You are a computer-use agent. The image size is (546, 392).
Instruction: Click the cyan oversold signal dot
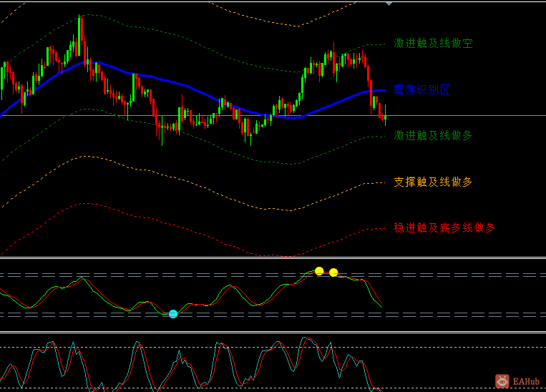pyautogui.click(x=173, y=314)
